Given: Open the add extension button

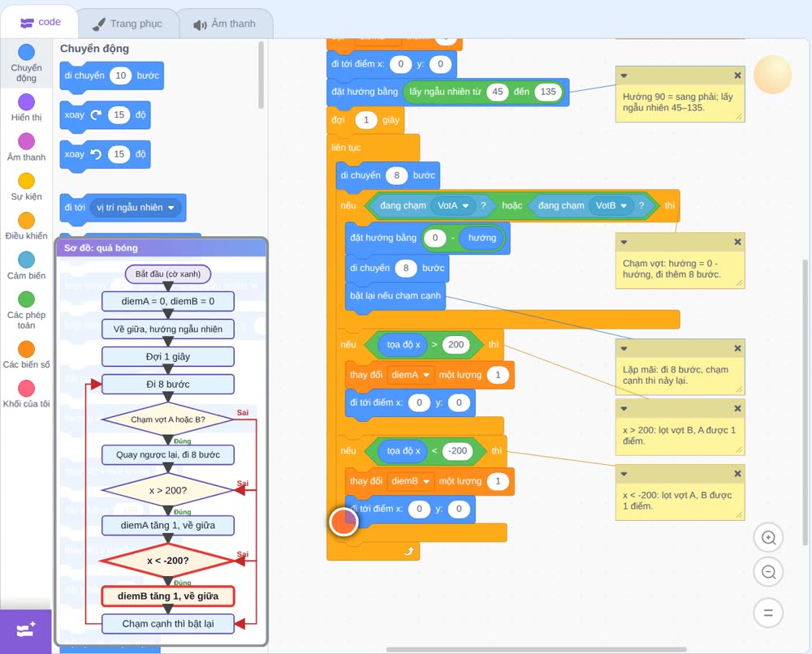Looking at the screenshot, I should [26, 630].
